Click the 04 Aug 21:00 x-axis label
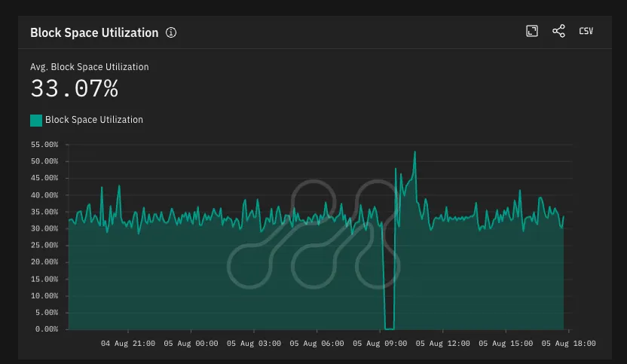This screenshot has height=364, width=627. pyautogui.click(x=128, y=344)
